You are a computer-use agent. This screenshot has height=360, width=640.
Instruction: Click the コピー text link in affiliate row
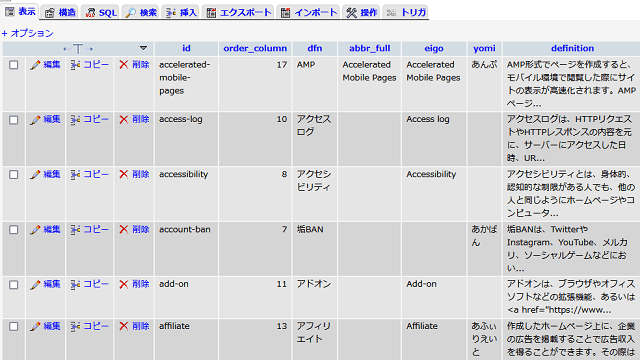[96, 326]
